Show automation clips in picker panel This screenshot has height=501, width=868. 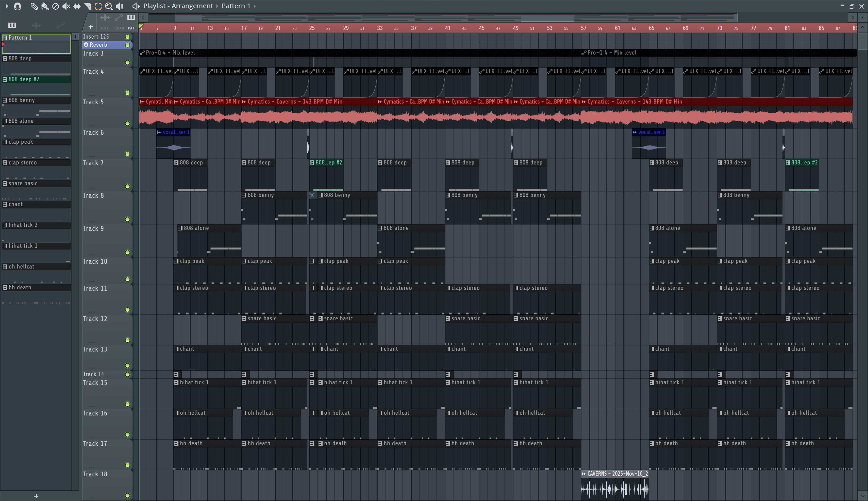[x=60, y=25]
